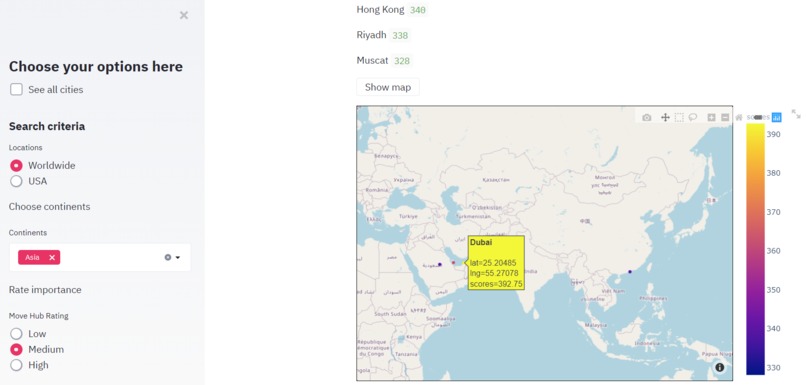Select the Lasso Select tool
The width and height of the screenshot is (806, 385).
click(692, 117)
